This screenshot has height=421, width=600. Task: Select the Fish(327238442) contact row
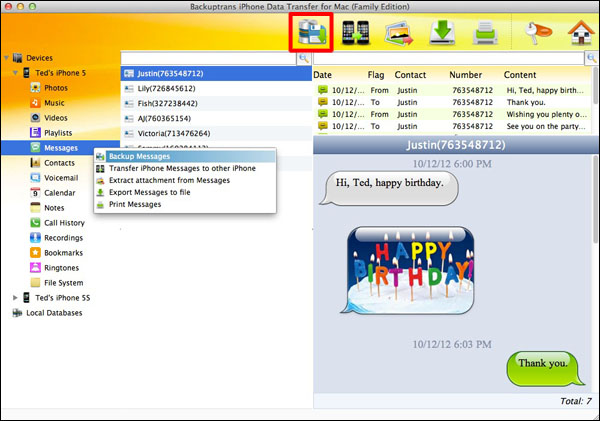[x=217, y=103]
